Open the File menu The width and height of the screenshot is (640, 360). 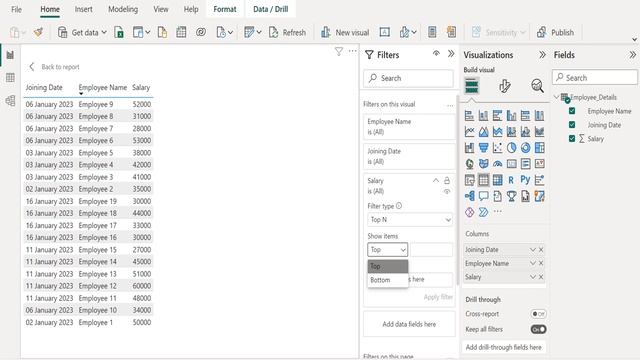click(16, 9)
